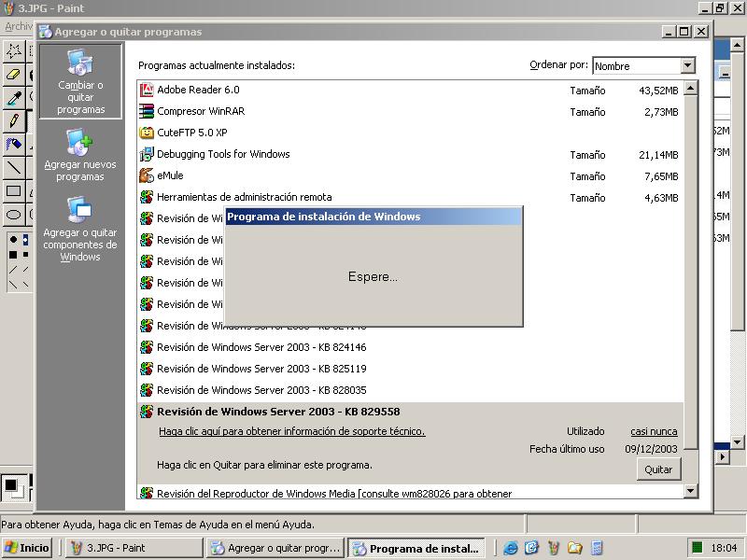
Task: Click the 09/12/2003 last-used date
Action: pyautogui.click(x=651, y=449)
